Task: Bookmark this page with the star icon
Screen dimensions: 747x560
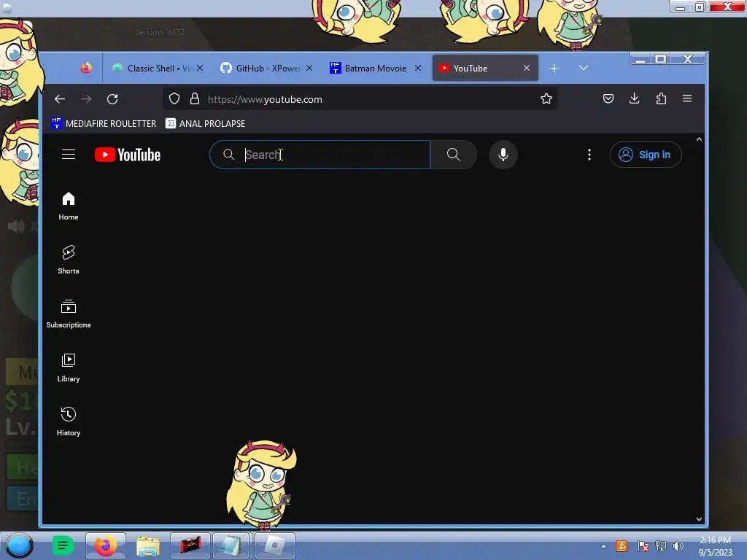Action: 546,98
